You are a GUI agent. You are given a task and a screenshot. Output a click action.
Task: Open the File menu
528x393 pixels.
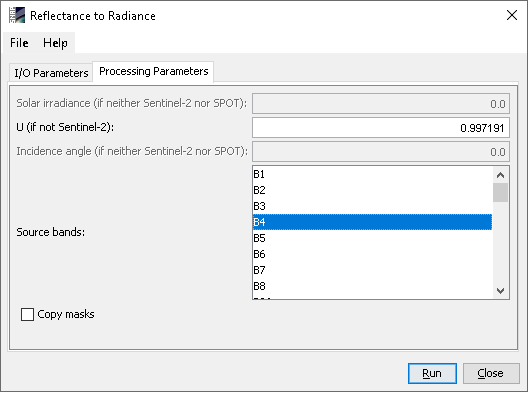coord(19,43)
